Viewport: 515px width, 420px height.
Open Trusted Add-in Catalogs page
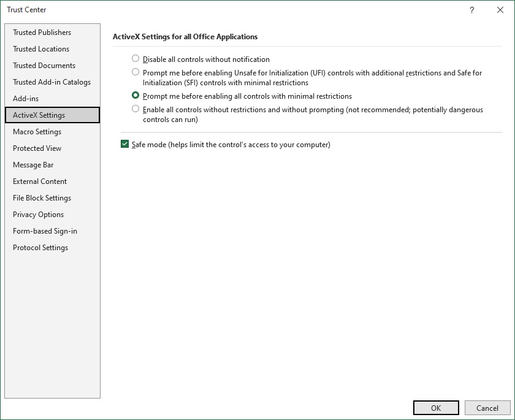point(51,82)
